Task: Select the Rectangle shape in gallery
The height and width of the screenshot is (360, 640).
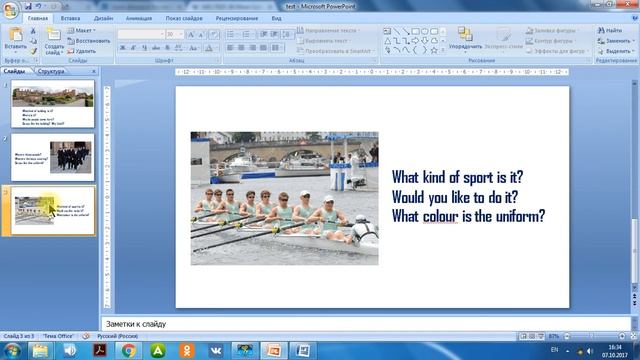Action: (x=416, y=31)
